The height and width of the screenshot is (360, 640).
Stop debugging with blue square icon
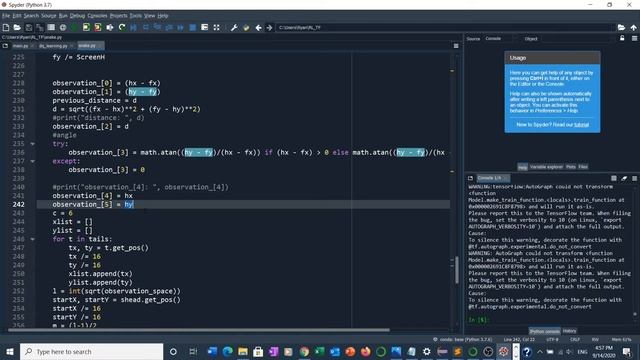tap(193, 27)
